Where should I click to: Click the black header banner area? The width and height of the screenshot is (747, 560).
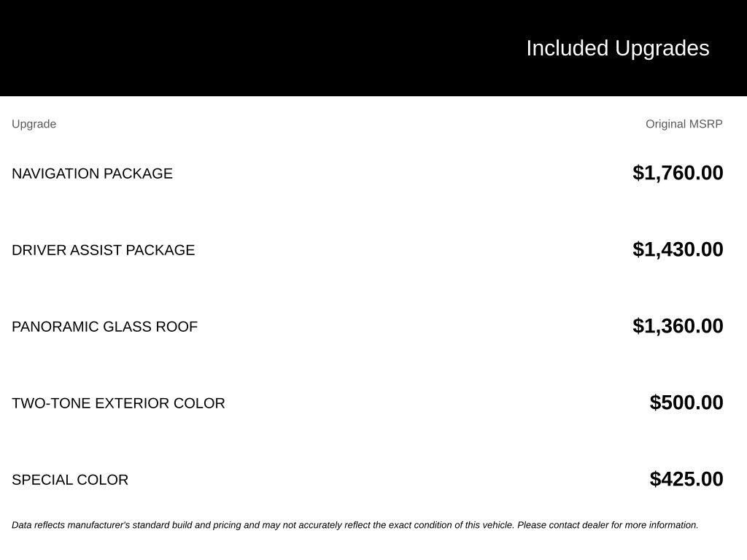tap(373, 48)
